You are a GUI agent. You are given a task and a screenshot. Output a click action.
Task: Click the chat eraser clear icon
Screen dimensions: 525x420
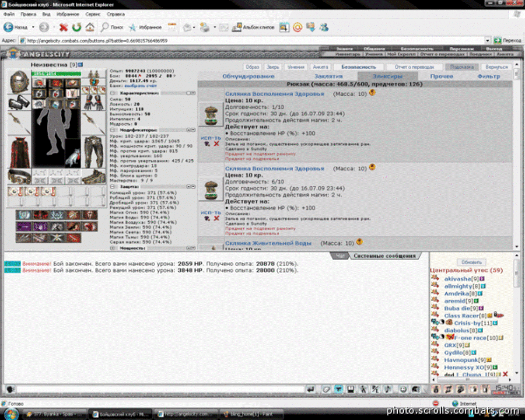[x=326, y=389]
